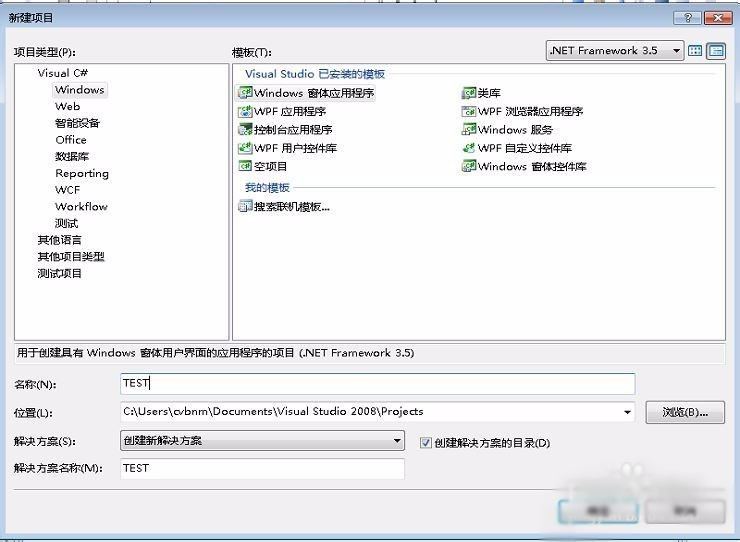
Task: Pick the WPF 浏览器应用程序 template icon
Action: click(468, 111)
